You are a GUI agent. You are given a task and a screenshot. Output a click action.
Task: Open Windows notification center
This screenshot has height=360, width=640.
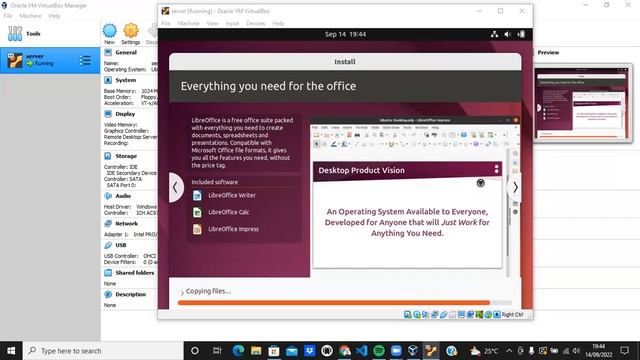tap(624, 351)
